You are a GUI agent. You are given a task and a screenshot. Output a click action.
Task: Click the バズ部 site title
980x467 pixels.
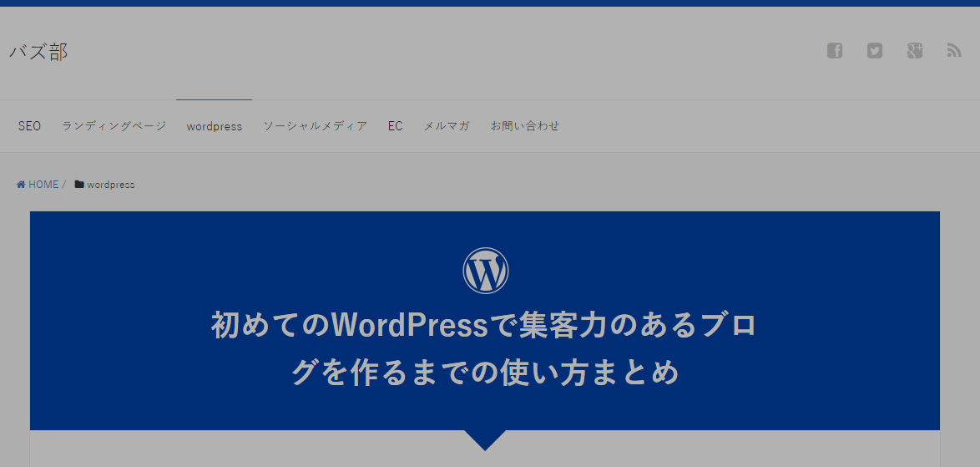[38, 52]
